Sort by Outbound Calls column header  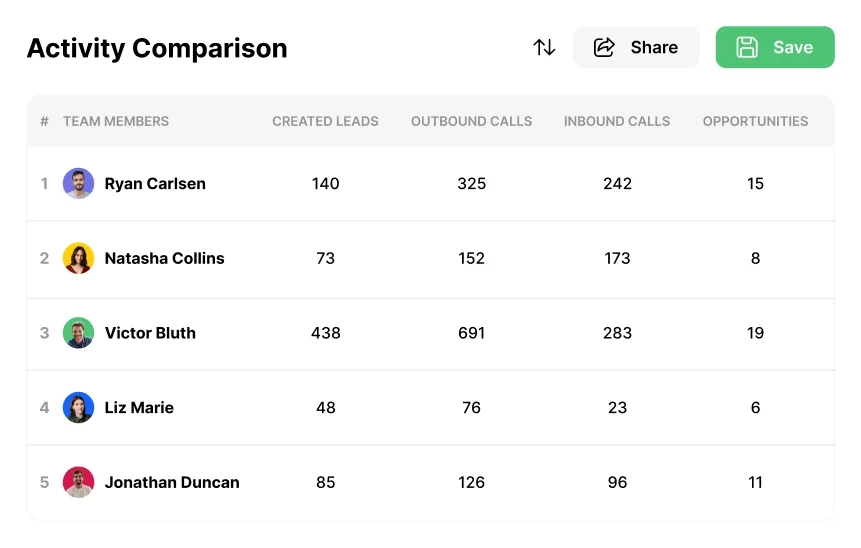pyautogui.click(x=471, y=121)
